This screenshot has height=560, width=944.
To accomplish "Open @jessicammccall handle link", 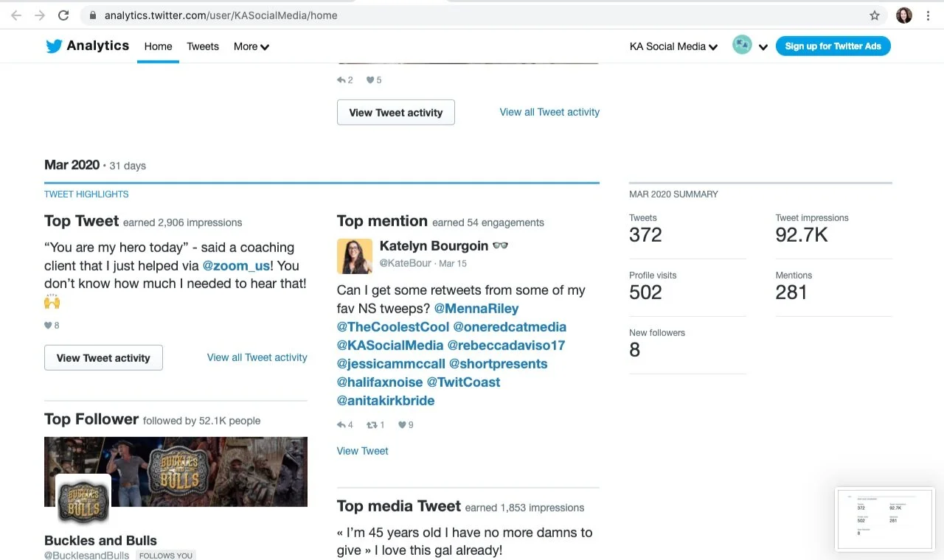I will [x=391, y=364].
